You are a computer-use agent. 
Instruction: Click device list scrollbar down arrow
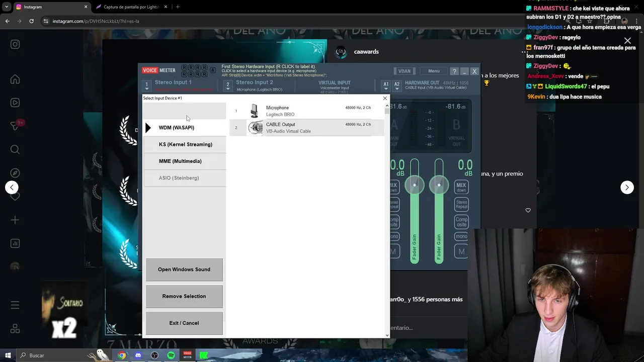tap(387, 335)
